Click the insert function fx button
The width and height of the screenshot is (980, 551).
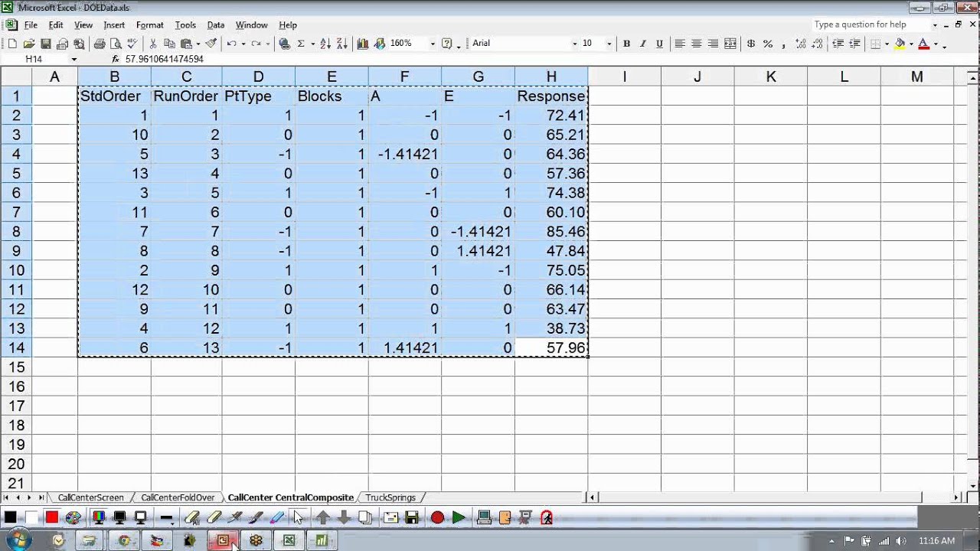tap(116, 59)
